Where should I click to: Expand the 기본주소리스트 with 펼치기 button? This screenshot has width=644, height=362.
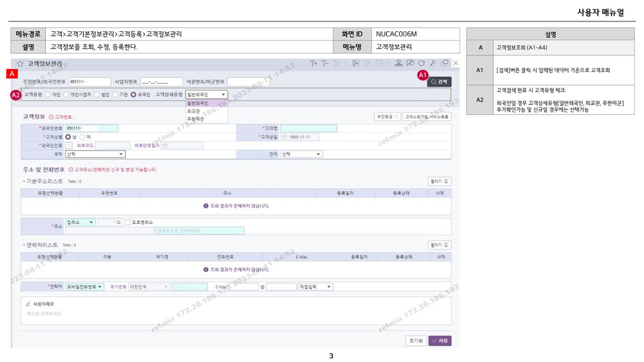pyautogui.click(x=439, y=182)
